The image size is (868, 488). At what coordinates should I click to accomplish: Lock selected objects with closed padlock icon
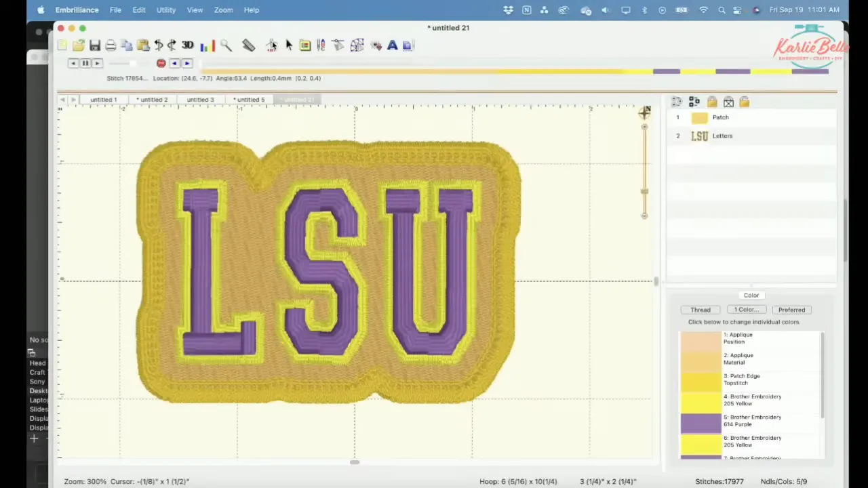pyautogui.click(x=711, y=102)
